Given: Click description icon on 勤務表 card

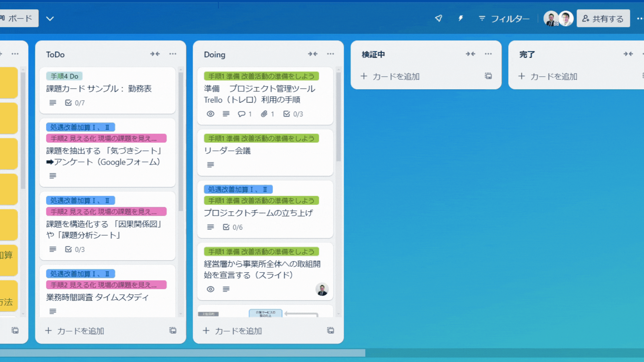Looking at the screenshot, I should tap(53, 103).
